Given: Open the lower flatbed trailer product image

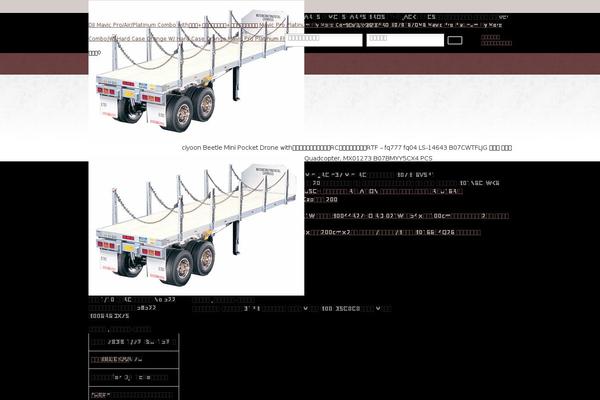Looking at the screenshot, I should (x=196, y=227).
